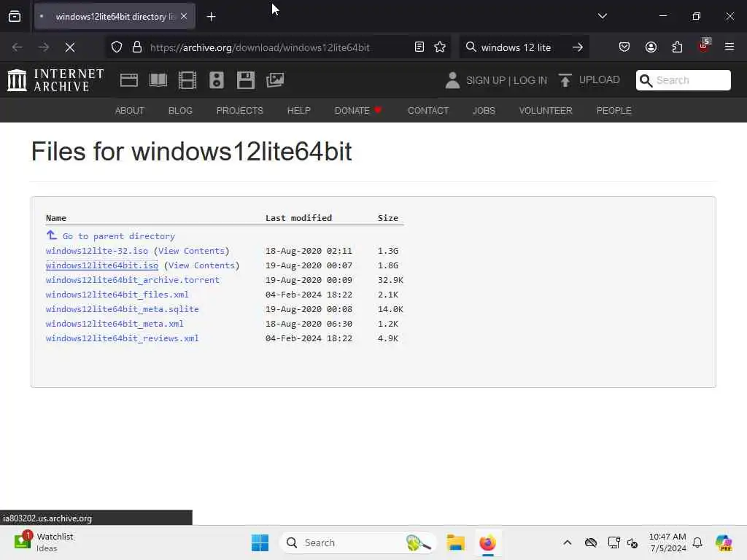Click the archive.org URL address field
The width and height of the screenshot is (747, 560).
(x=260, y=47)
